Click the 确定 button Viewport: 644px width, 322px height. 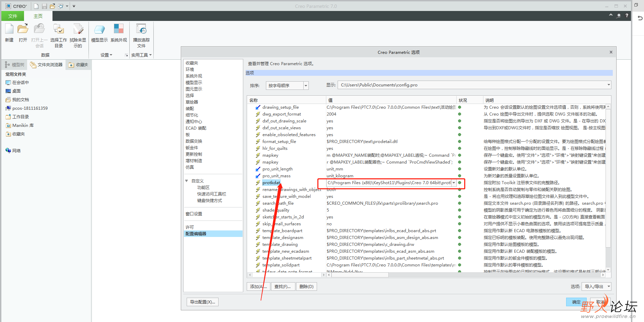(x=576, y=302)
